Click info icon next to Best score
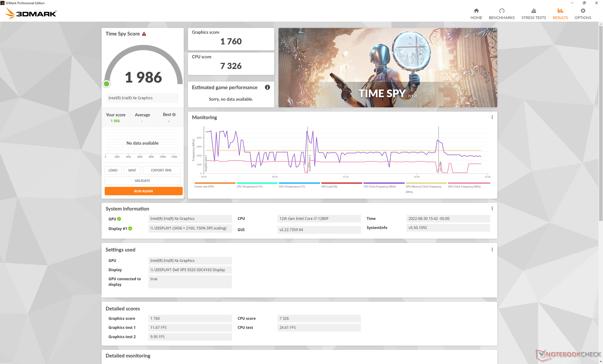 pyautogui.click(x=174, y=115)
